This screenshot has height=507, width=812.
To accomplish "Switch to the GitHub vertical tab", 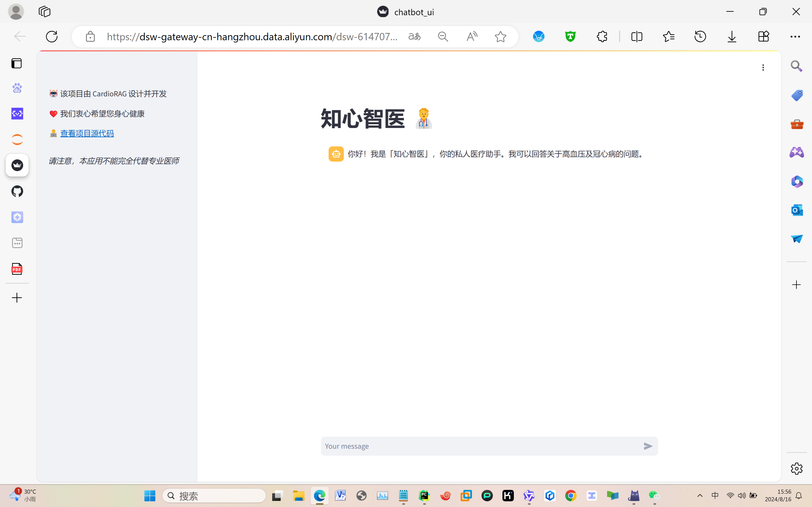I will click(17, 191).
